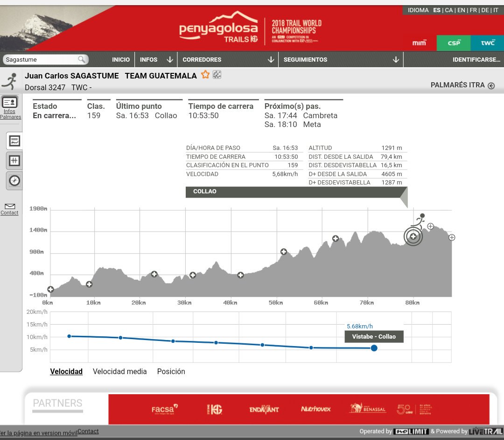Open the crosshair map view icon in sidebar

click(x=14, y=160)
